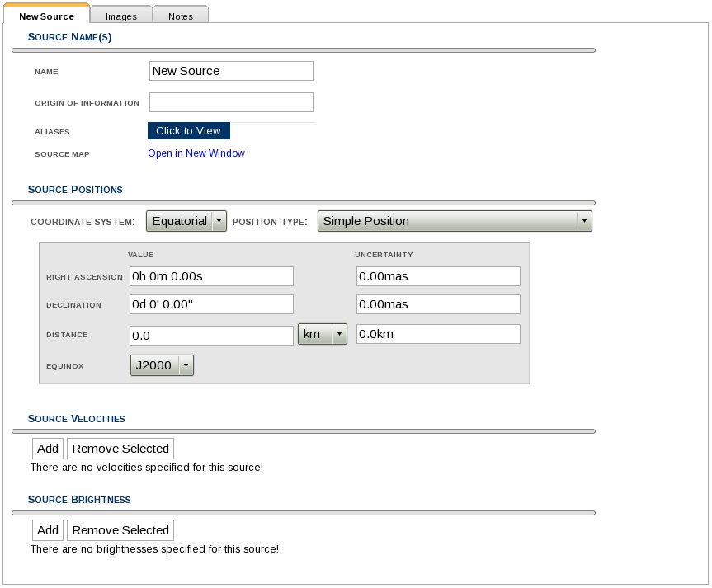Click the Distance uncertainty field

pos(438,334)
